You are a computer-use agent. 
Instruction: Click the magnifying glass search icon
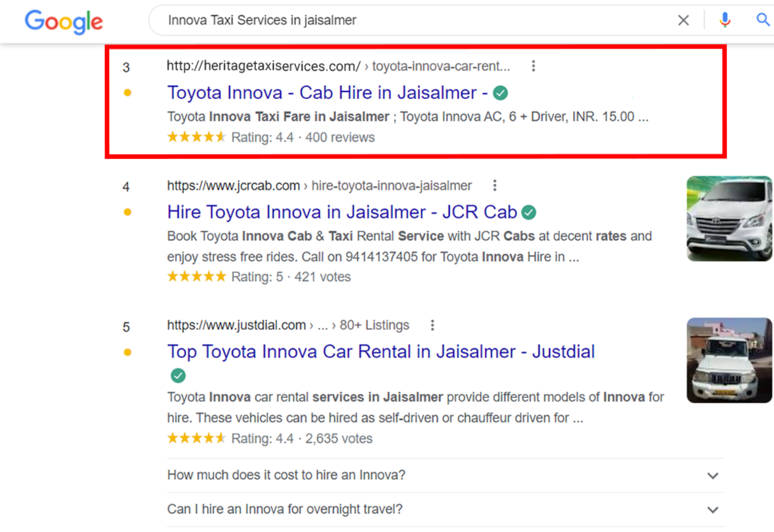point(762,20)
